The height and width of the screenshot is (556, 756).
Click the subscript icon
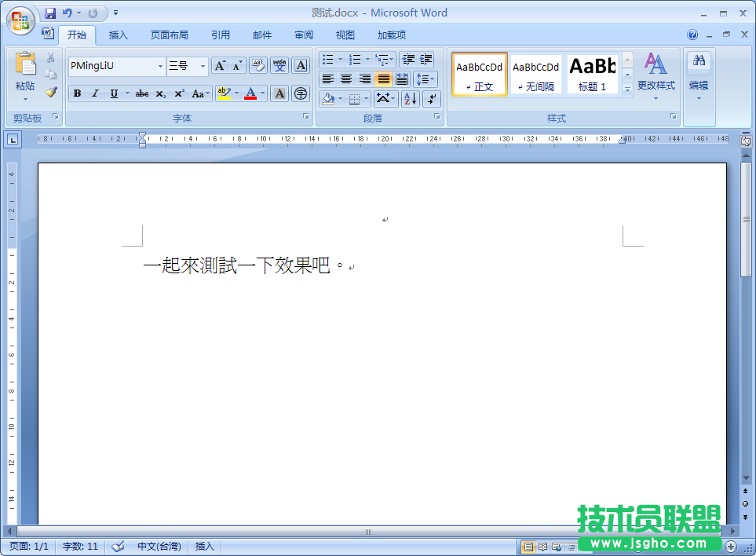pos(162,93)
